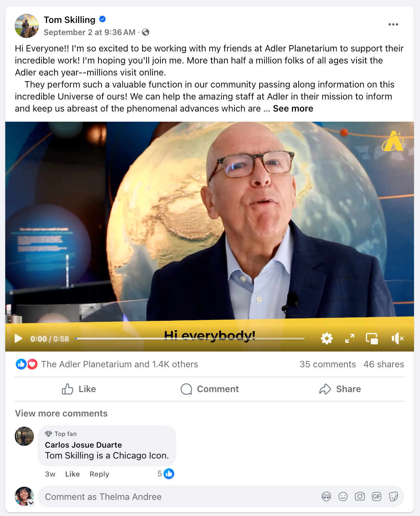Open post options three-dots menu
Image resolution: width=420 pixels, height=516 pixels.
point(393,24)
